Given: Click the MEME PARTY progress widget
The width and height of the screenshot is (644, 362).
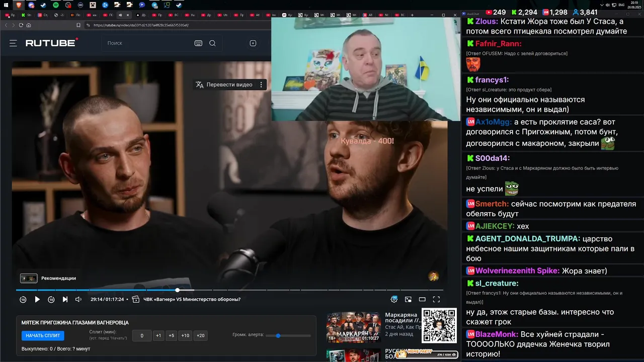Looking at the screenshot, I should point(426,354).
